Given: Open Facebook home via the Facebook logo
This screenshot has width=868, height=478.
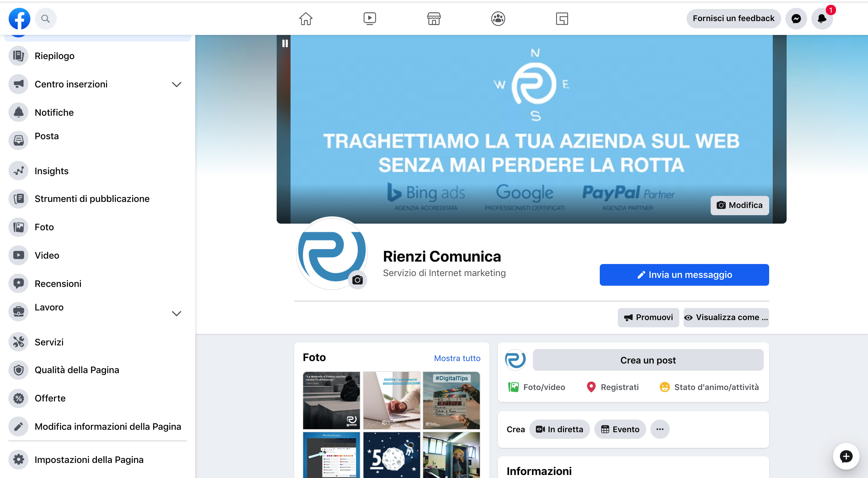Looking at the screenshot, I should pyautogui.click(x=19, y=18).
